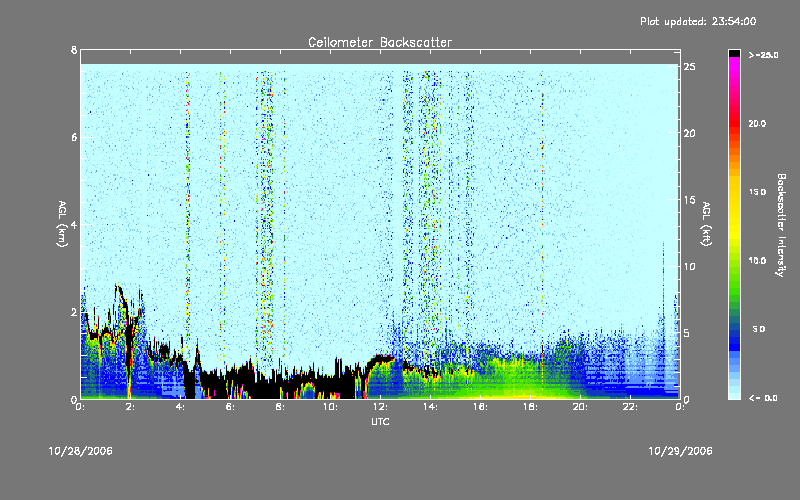800x500 pixels.
Task: Click the 4 km tick on the left axis
Action: click(x=74, y=224)
